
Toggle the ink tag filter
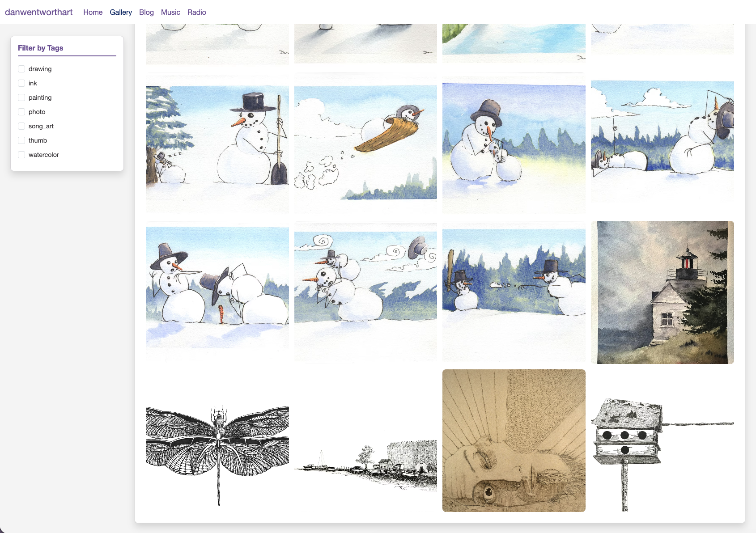[x=21, y=83]
